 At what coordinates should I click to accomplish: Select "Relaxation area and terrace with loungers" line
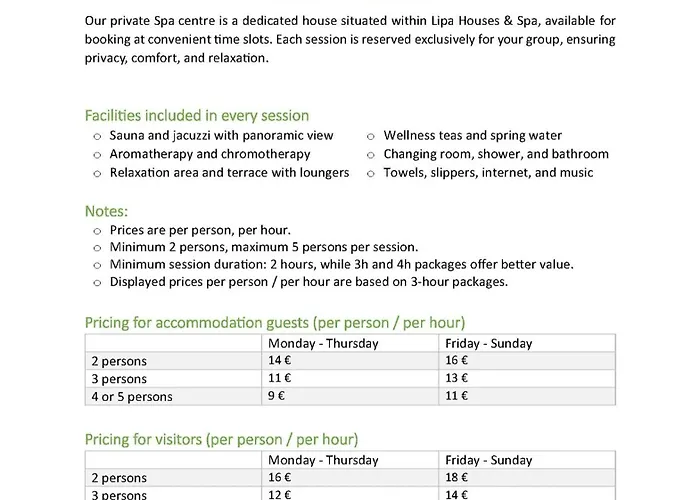tap(229, 172)
